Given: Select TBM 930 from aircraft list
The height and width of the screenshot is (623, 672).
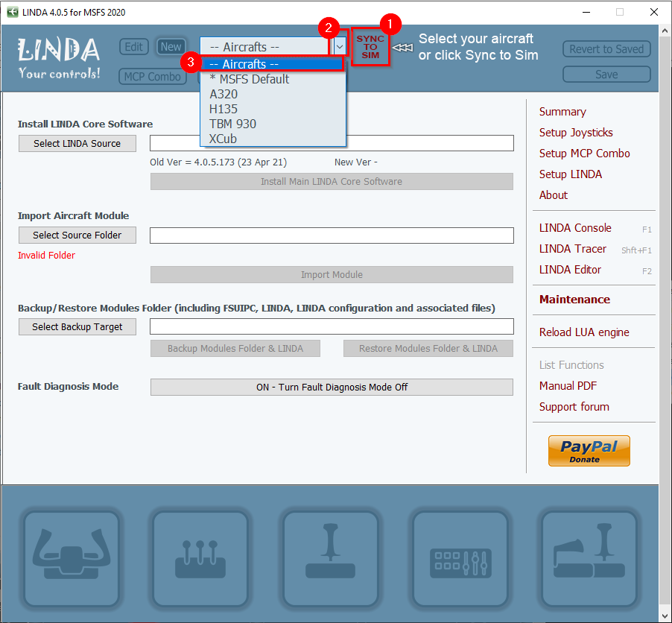Looking at the screenshot, I should click(x=273, y=124).
